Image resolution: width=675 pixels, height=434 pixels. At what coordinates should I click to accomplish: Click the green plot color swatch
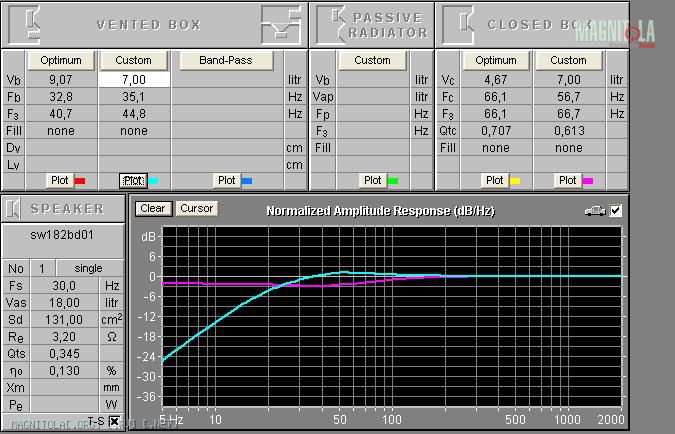(393, 181)
